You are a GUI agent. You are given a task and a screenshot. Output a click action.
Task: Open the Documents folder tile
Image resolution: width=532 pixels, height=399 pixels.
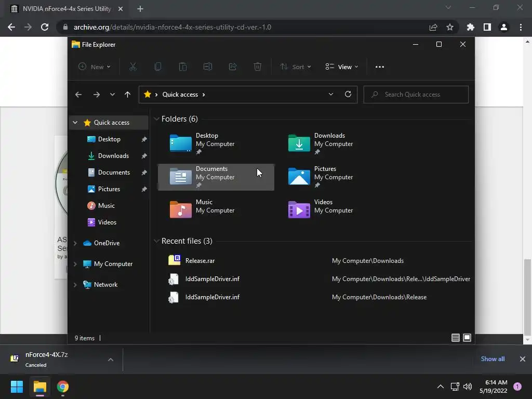pyautogui.click(x=216, y=177)
